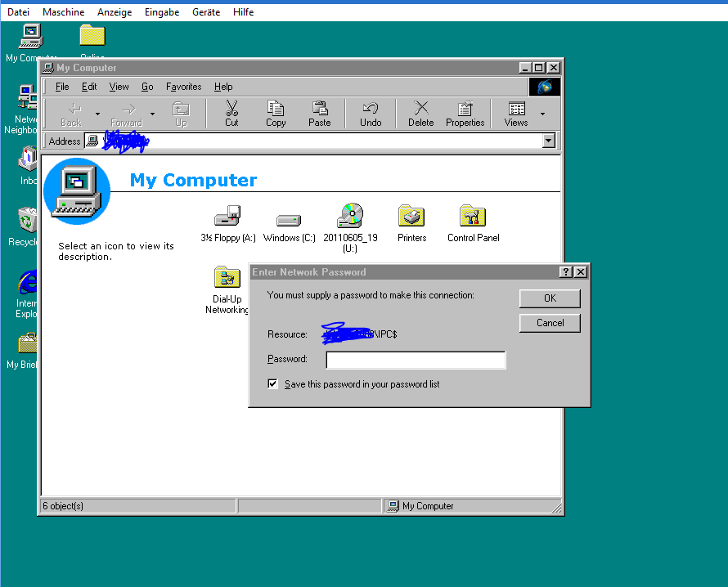
Task: Click the Undo toolbar icon
Action: 371,113
